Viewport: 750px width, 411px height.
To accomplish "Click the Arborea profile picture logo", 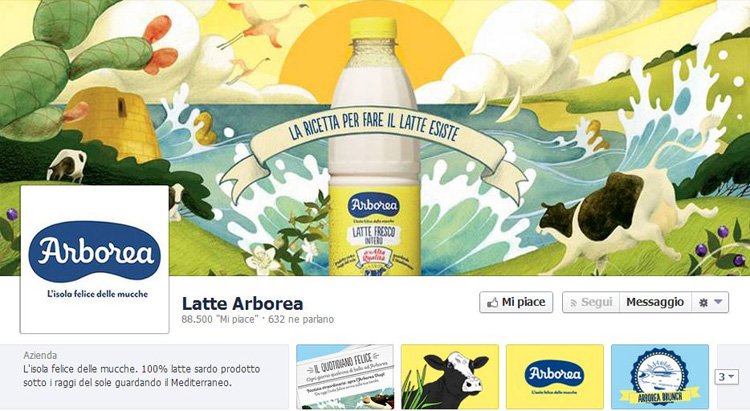I will 95,259.
